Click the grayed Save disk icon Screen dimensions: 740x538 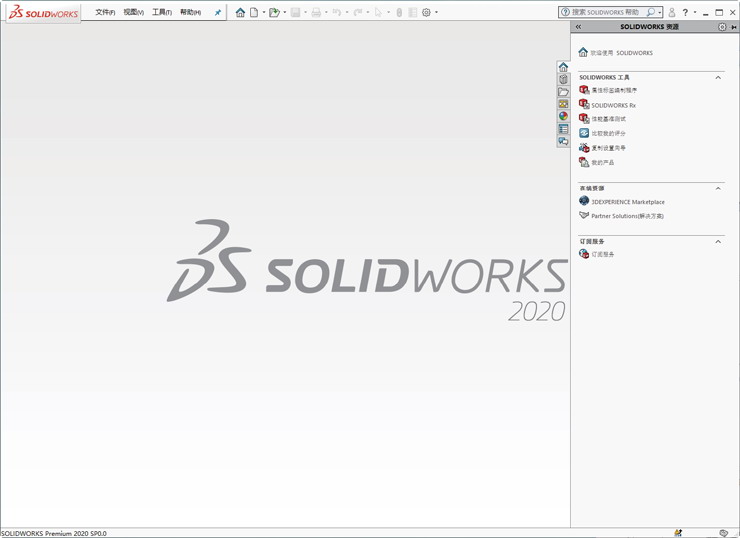point(295,13)
